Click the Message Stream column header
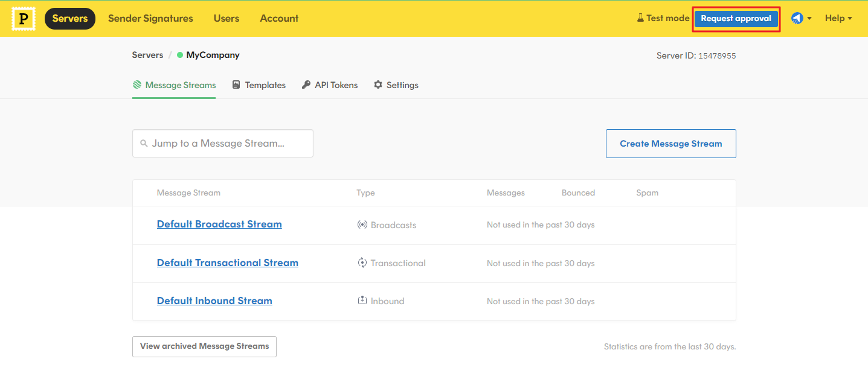Screen dimensions: 868x382 (188, 193)
